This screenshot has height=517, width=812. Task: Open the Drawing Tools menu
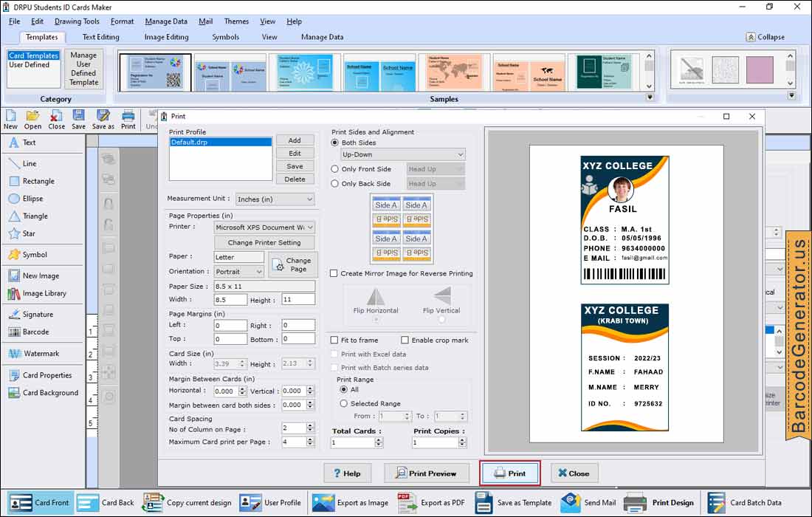pos(77,21)
